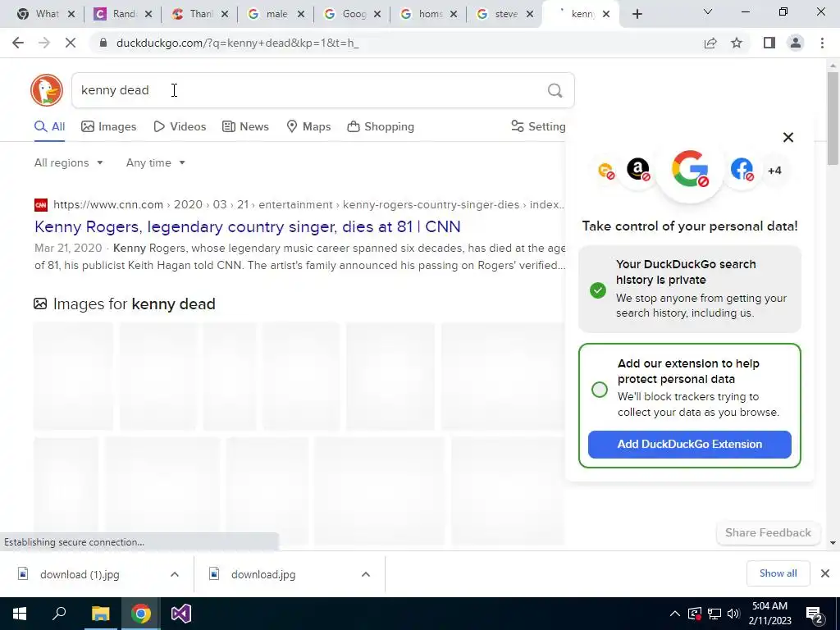
Task: Open the notification center icon
Action: [815, 614]
